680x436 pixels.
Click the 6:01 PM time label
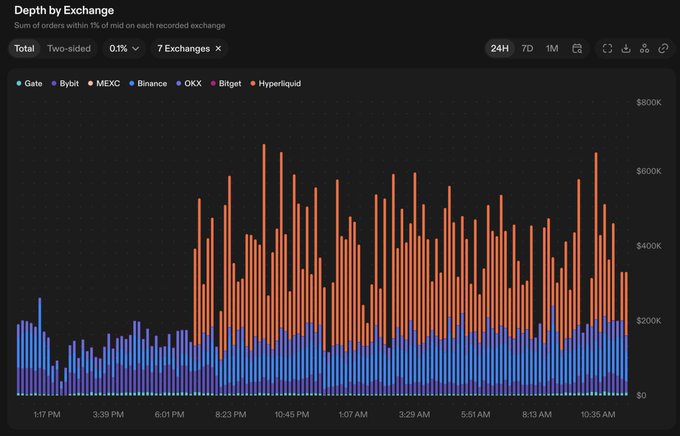[169, 414]
